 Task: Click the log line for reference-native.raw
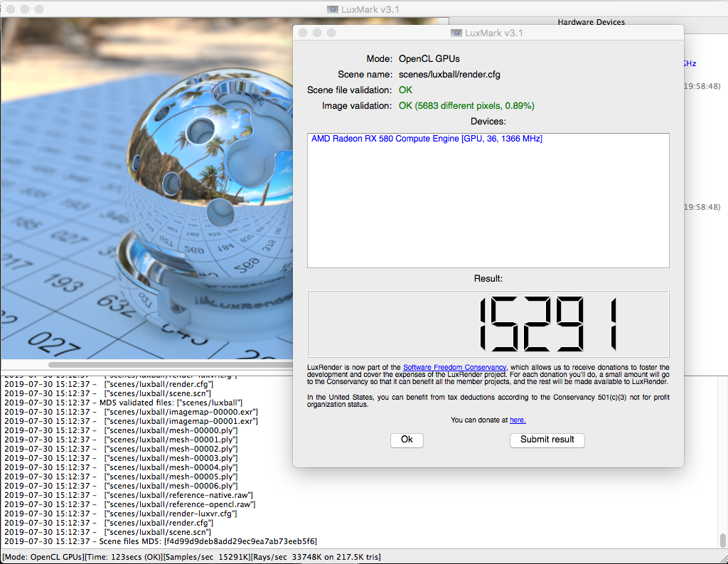(x=129, y=495)
